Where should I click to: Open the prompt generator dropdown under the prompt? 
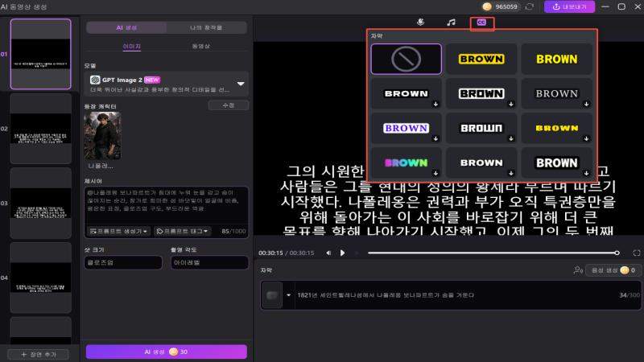pos(118,231)
